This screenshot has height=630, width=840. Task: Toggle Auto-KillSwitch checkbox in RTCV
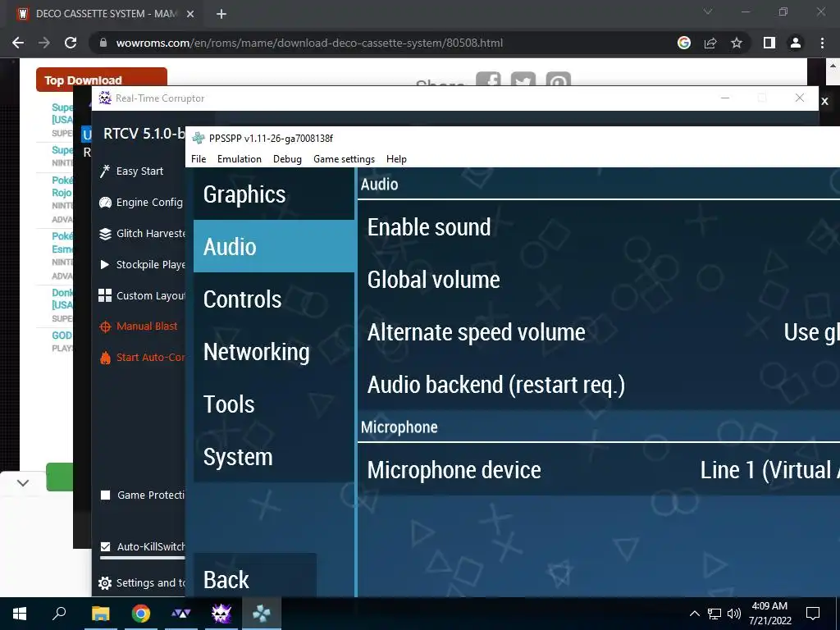tap(106, 546)
